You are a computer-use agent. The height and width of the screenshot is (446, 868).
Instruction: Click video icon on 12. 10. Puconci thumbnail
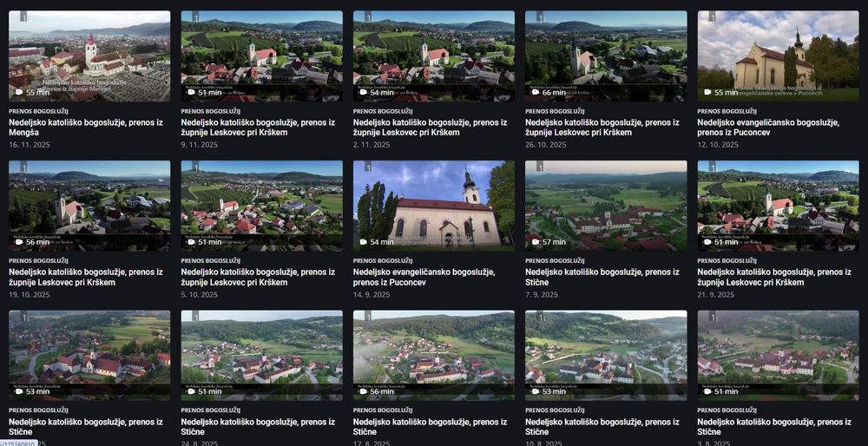pyautogui.click(x=707, y=92)
